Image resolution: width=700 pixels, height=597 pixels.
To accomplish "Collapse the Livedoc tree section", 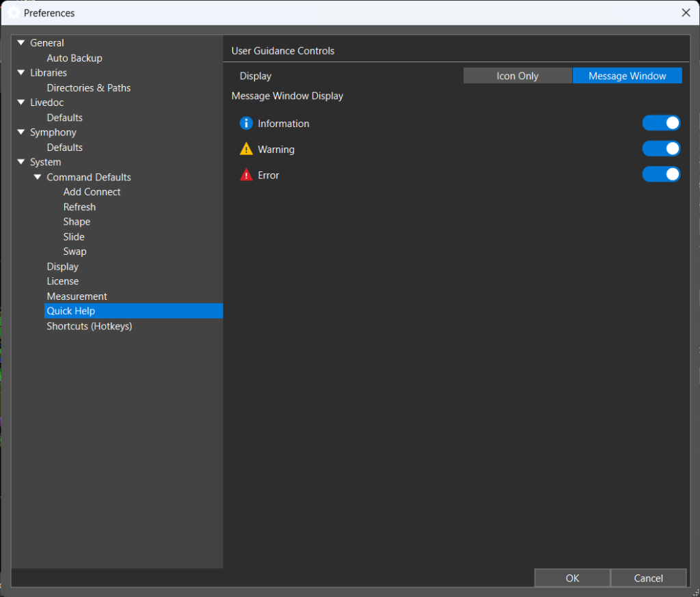I will [x=21, y=102].
